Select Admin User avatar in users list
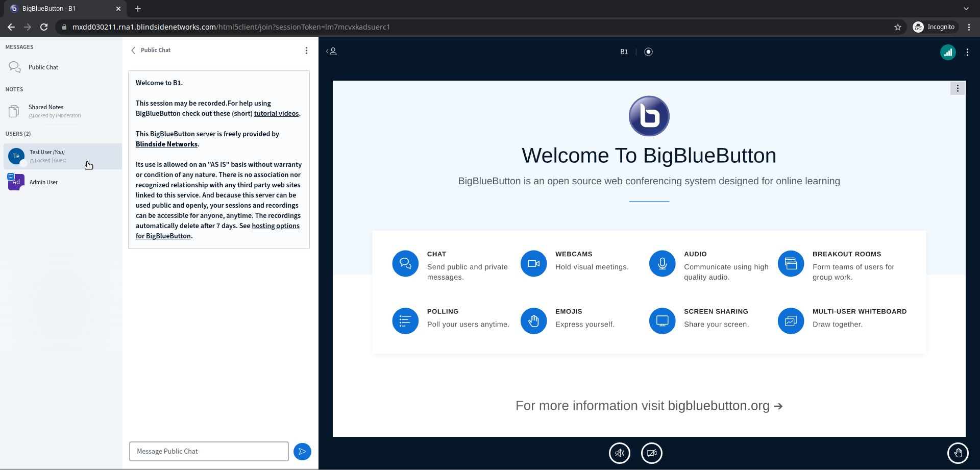Image resolution: width=980 pixels, height=470 pixels. click(x=16, y=182)
